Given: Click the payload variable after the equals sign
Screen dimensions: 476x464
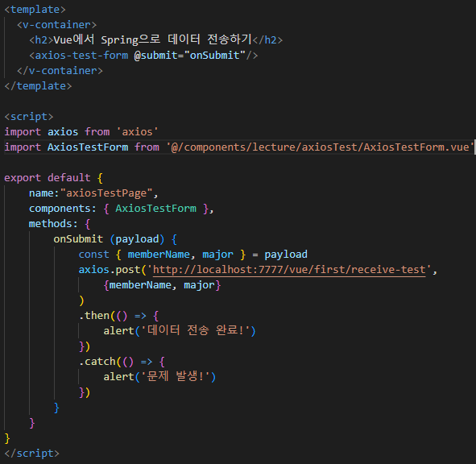Looking at the screenshot, I should (286, 255).
